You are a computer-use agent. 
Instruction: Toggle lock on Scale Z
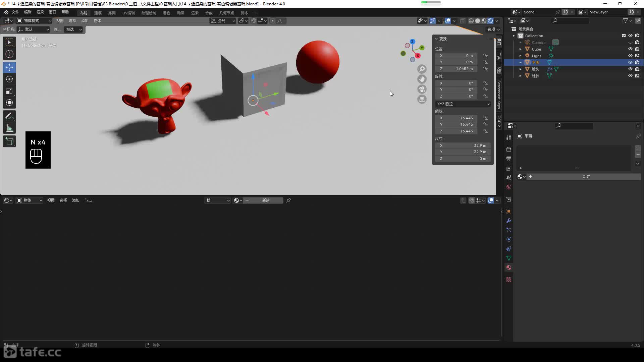click(486, 131)
